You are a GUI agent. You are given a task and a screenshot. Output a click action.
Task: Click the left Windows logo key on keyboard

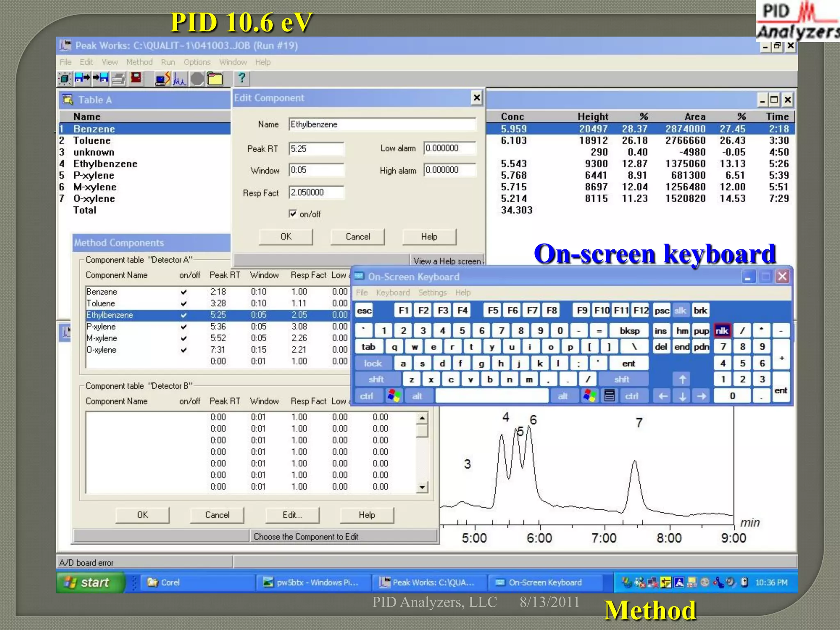coord(394,396)
